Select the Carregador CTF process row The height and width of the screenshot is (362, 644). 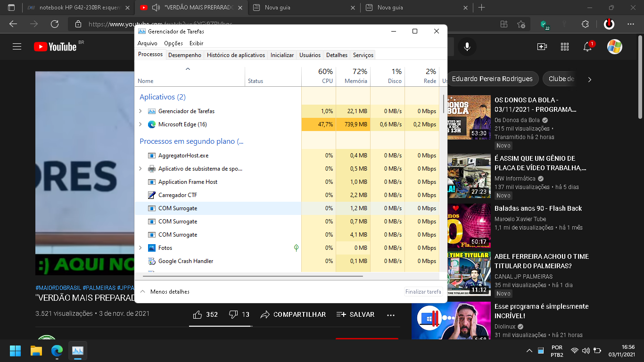tap(287, 195)
